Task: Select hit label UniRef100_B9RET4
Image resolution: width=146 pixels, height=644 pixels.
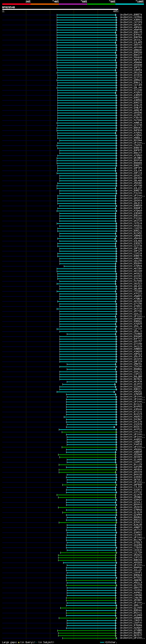Action: coord(131,15)
